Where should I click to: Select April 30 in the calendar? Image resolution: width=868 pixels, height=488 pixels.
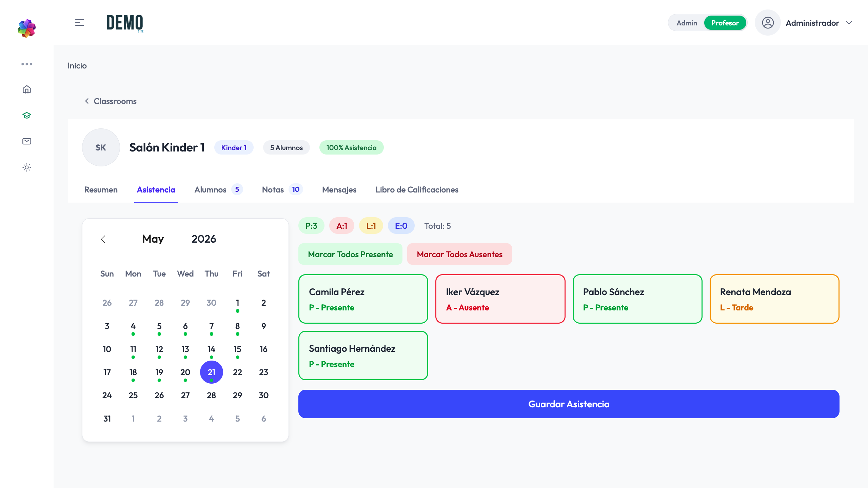point(211,303)
